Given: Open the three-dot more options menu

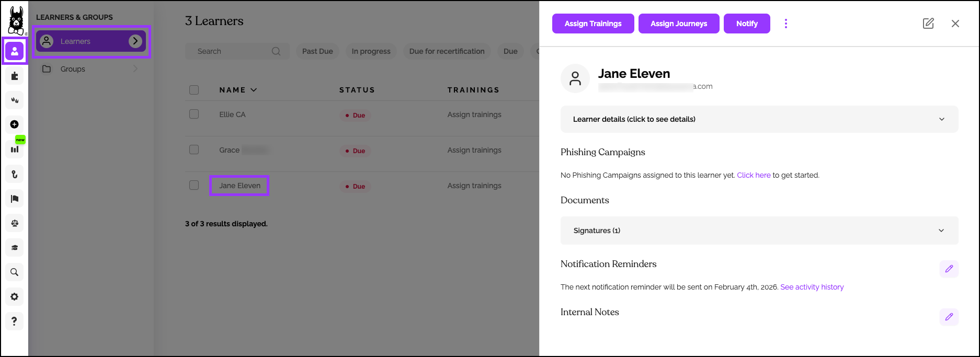Looking at the screenshot, I should pyautogui.click(x=785, y=24).
